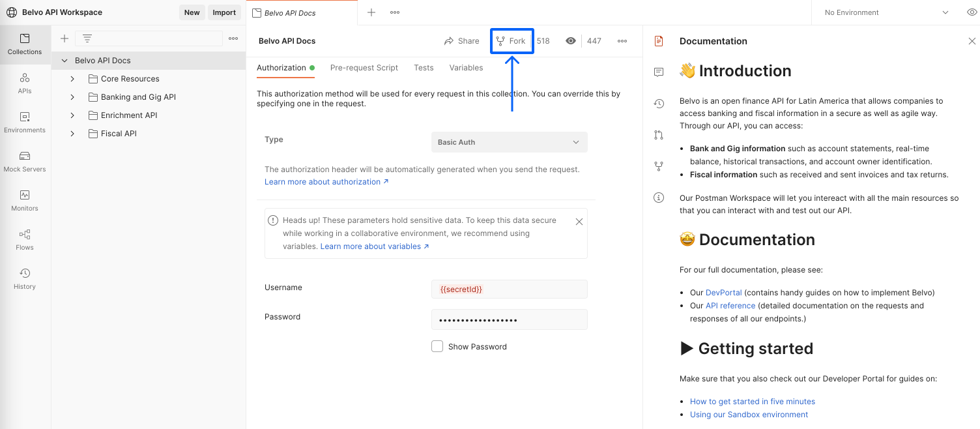Open the collection header three-dot menu

point(622,41)
